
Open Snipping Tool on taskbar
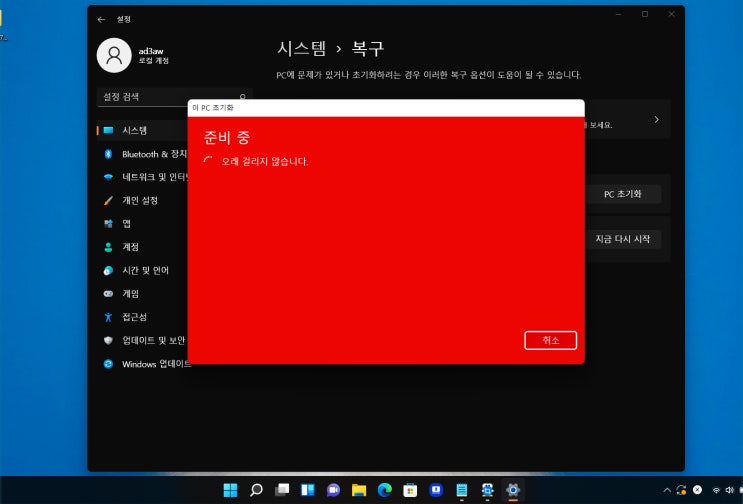(487, 490)
